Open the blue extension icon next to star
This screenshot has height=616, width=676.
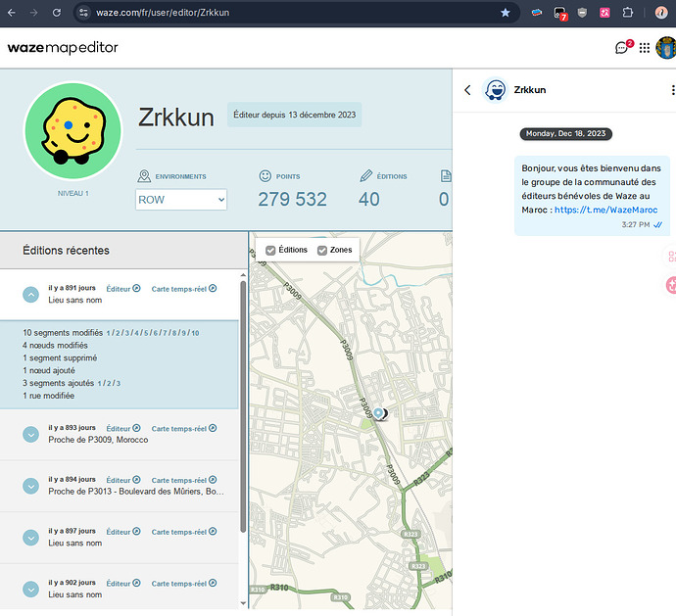537,13
